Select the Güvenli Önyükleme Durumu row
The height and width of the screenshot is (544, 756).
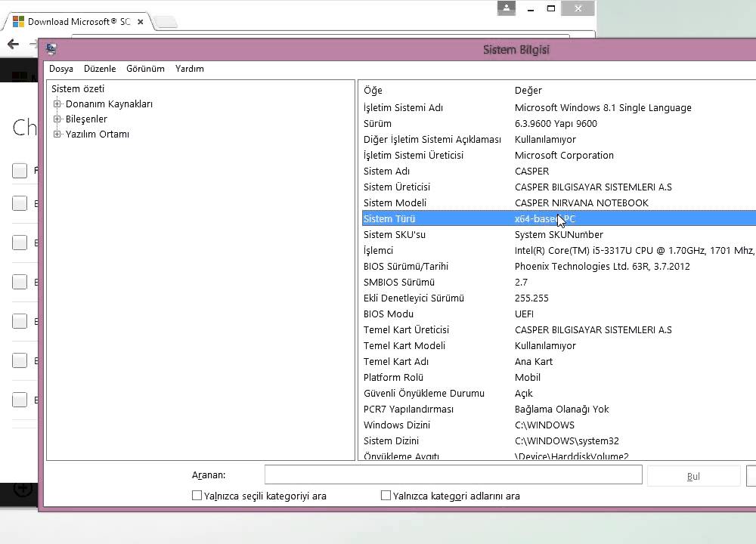559,394
